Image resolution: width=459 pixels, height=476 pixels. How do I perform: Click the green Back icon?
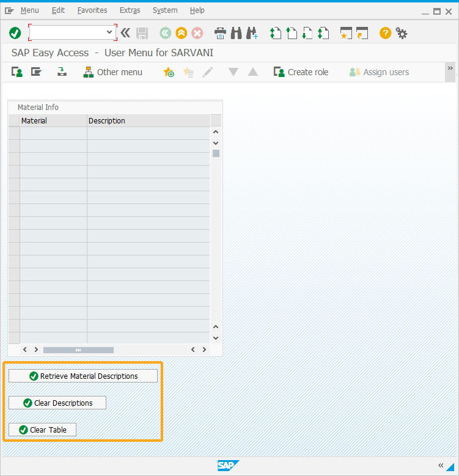[166, 33]
